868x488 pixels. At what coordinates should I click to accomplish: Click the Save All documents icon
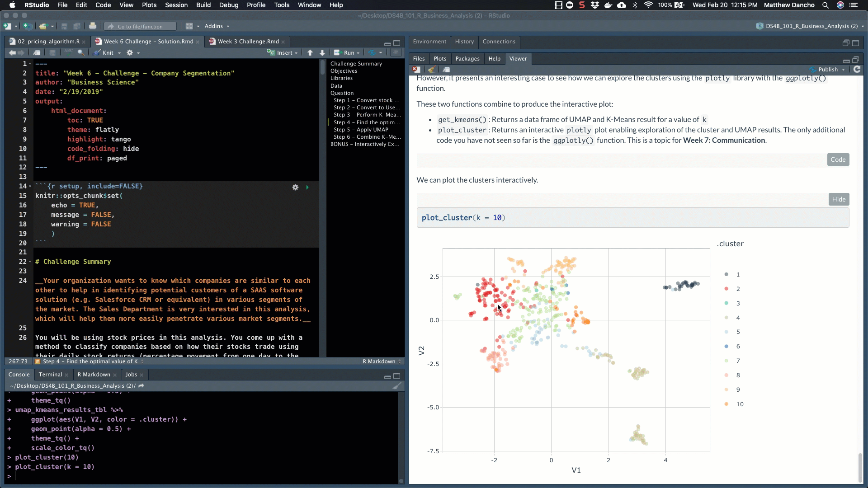(77, 26)
